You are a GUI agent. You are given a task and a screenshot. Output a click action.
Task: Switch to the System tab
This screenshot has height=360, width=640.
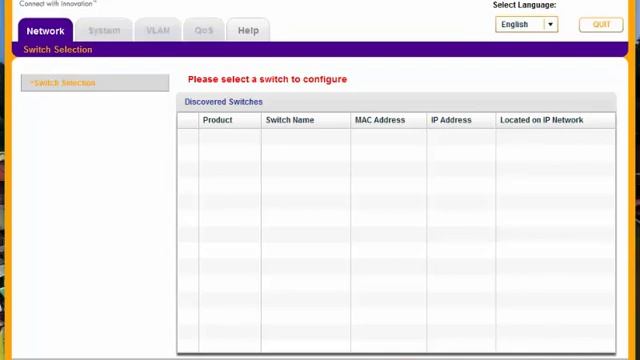(104, 30)
